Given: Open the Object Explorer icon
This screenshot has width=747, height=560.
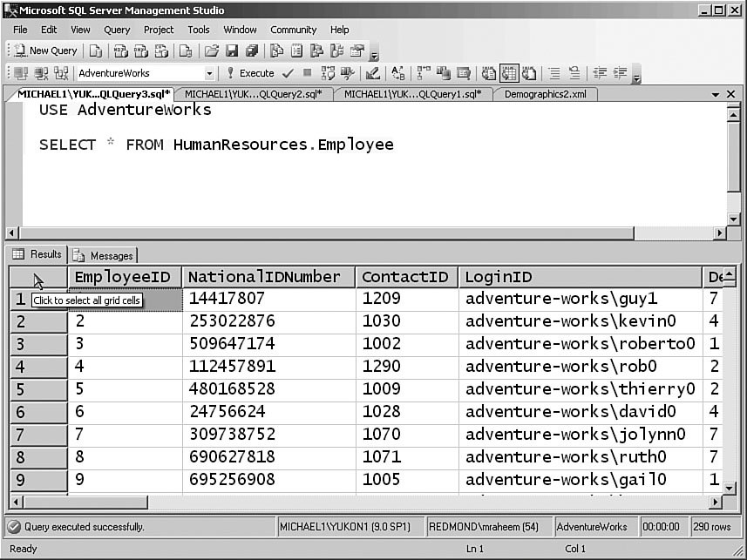Looking at the screenshot, I should (x=316, y=51).
